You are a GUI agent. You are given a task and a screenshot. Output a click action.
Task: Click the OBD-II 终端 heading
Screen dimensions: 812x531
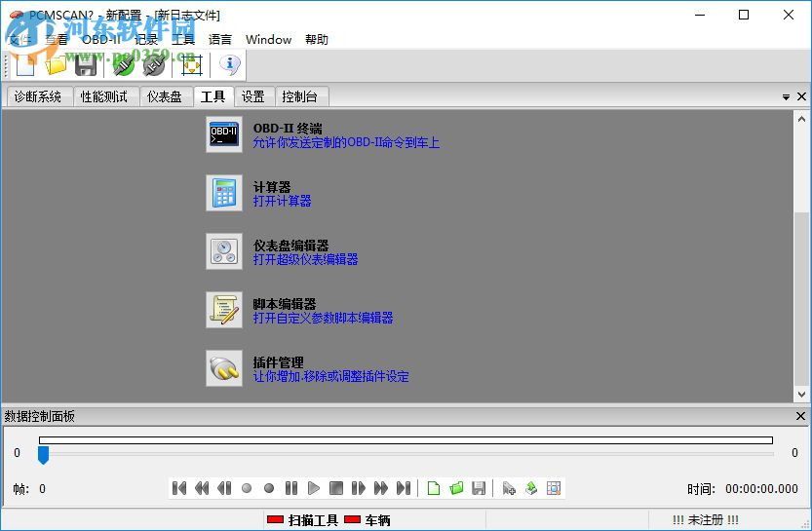coord(288,129)
